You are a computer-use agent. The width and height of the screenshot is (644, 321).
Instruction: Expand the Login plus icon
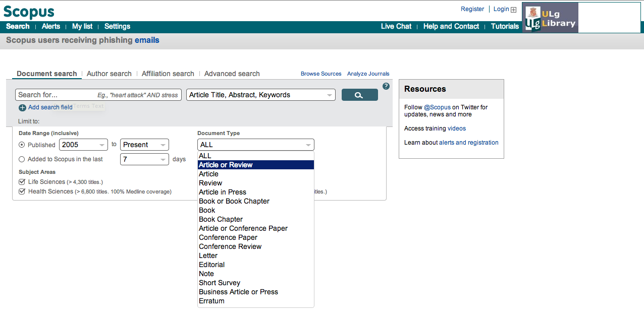(514, 10)
